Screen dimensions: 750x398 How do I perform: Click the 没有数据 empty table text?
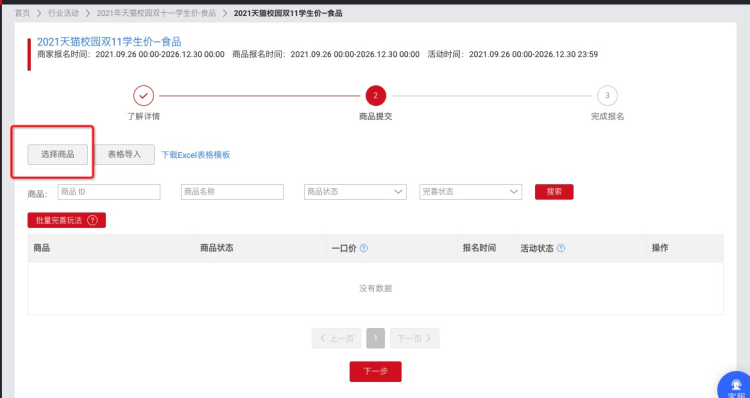pos(375,288)
